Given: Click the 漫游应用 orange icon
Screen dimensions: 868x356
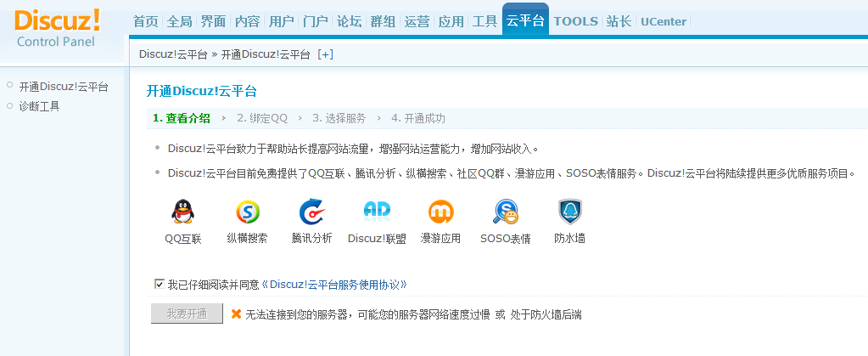Looking at the screenshot, I should pyautogui.click(x=440, y=212).
